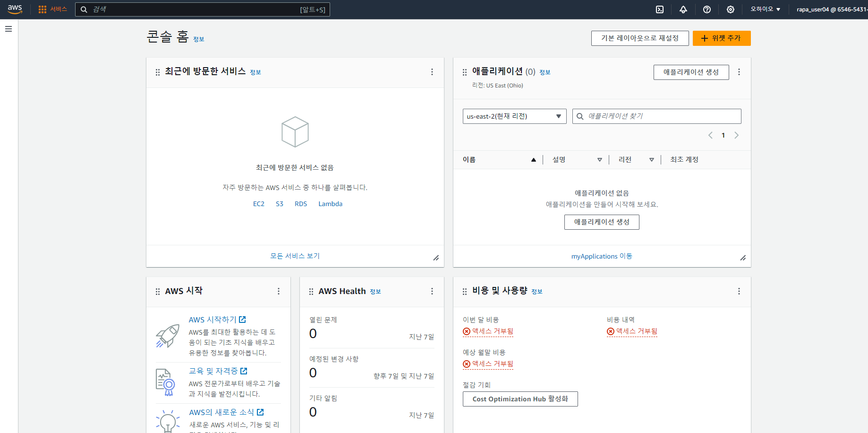The height and width of the screenshot is (433, 868).
Task: Click the Recently visited widget drag handle
Action: coord(158,72)
